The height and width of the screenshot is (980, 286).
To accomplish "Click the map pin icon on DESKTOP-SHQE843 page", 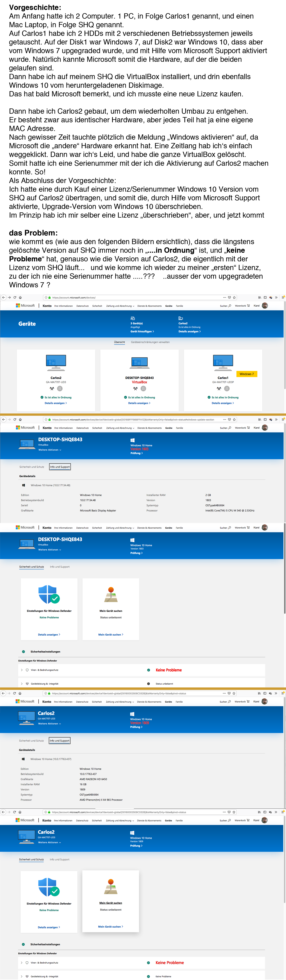I will click(x=111, y=595).
